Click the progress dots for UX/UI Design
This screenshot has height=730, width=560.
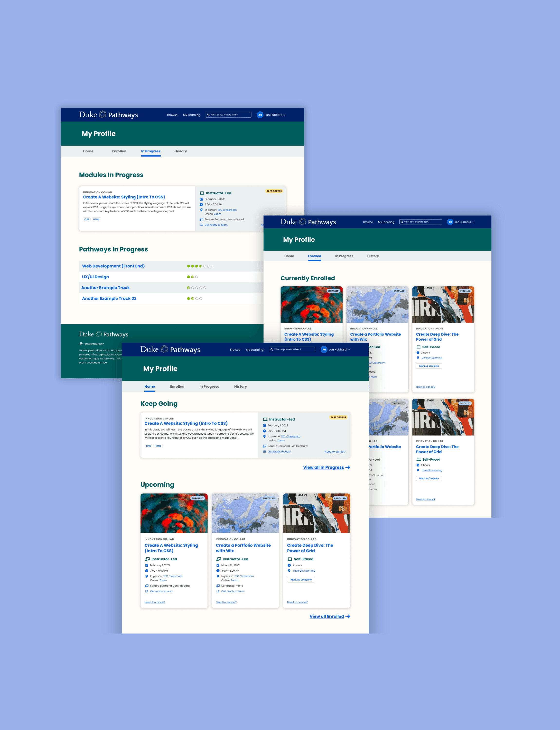[192, 277]
